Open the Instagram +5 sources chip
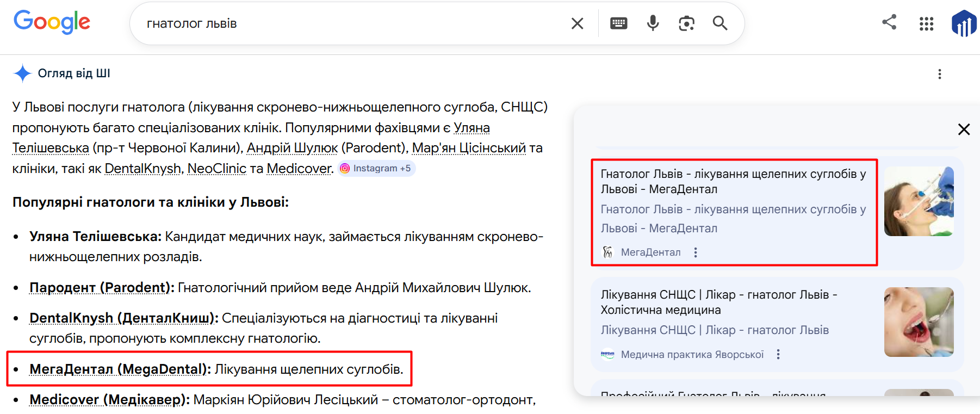Image resolution: width=980 pixels, height=414 pixels. click(x=376, y=169)
